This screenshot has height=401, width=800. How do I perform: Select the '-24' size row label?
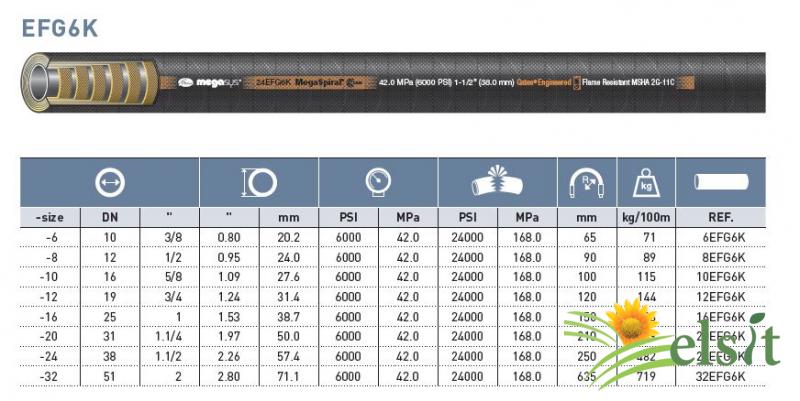pyautogui.click(x=49, y=357)
